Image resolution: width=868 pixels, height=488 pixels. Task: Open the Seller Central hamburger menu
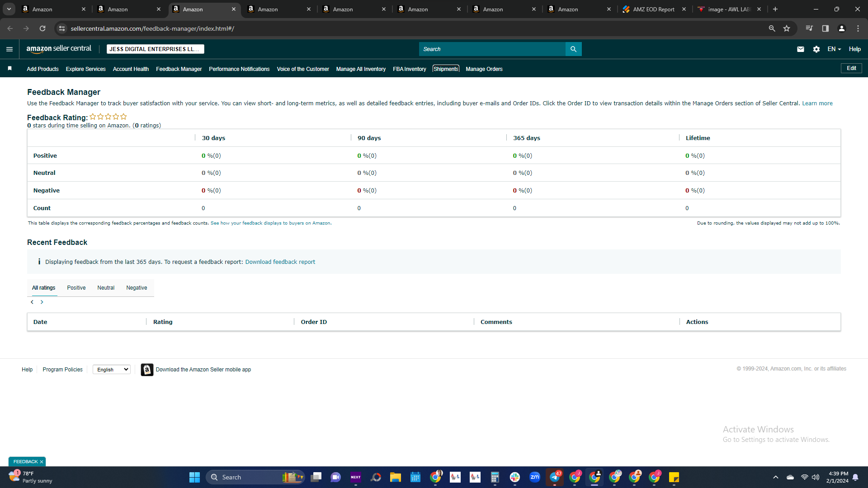point(9,49)
